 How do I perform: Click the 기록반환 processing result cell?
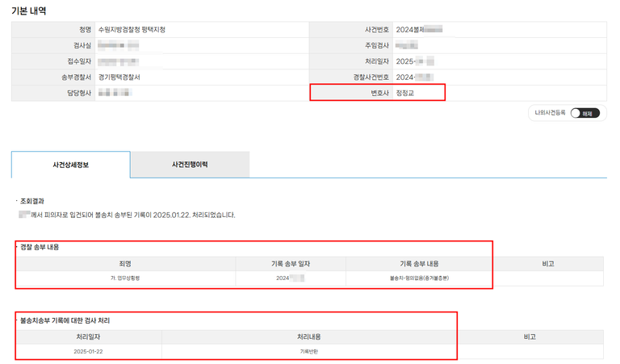coord(309,352)
